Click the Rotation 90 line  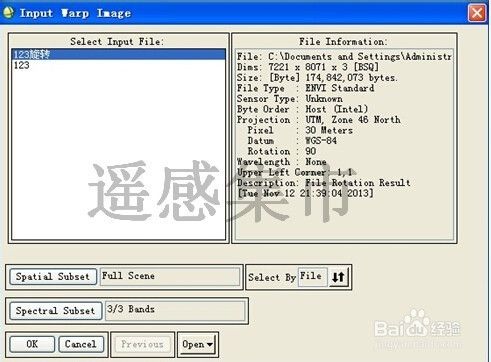coord(282,151)
